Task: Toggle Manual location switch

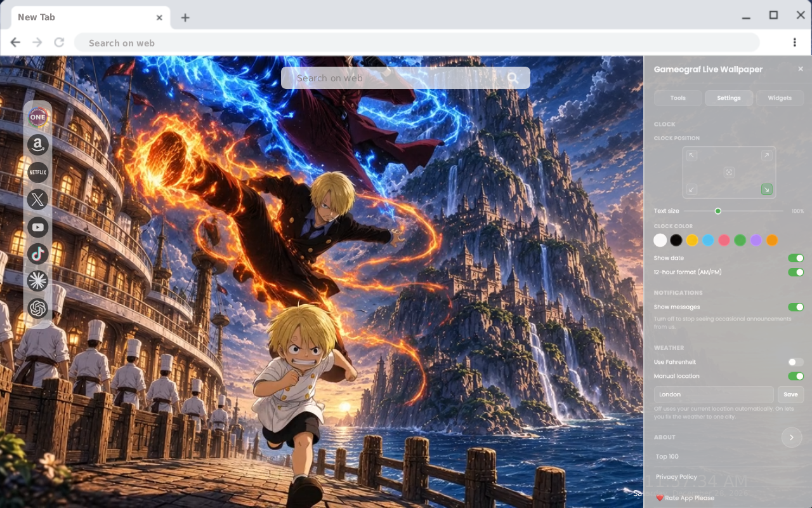Action: (796, 377)
